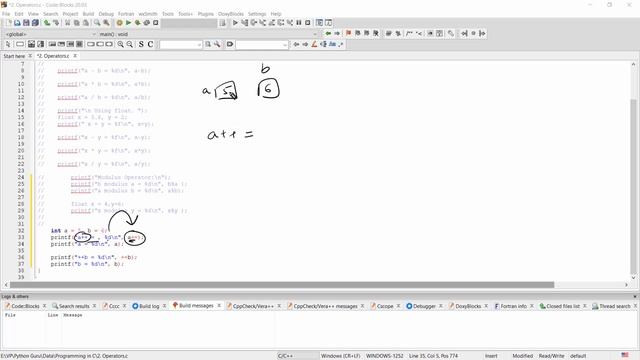Open the Plugins menu

tap(206, 14)
